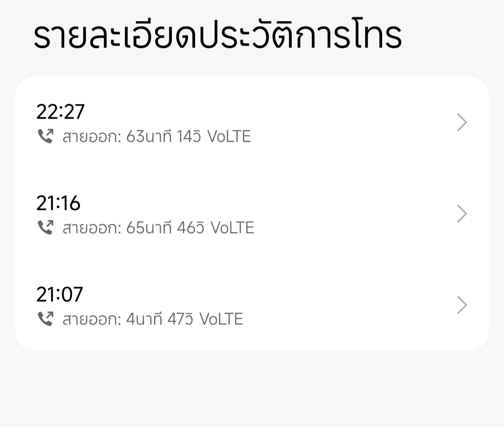The height and width of the screenshot is (427, 504).
Task: Expand the 21:16 call entry chevron
Action: click(x=462, y=214)
